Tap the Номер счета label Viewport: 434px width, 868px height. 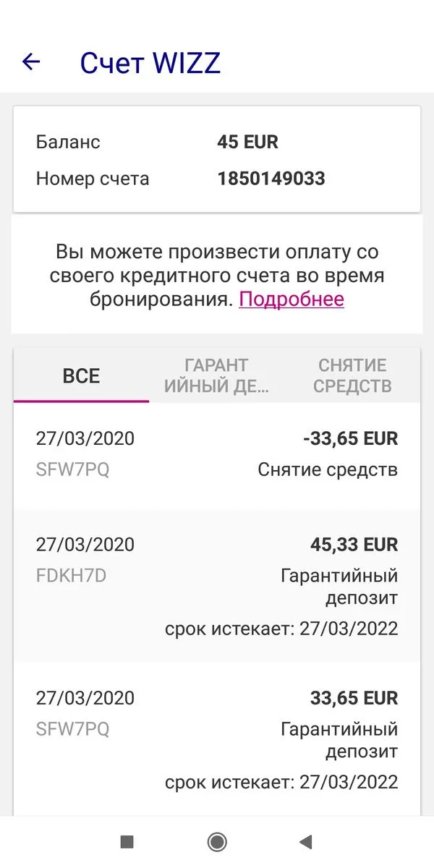tap(93, 179)
